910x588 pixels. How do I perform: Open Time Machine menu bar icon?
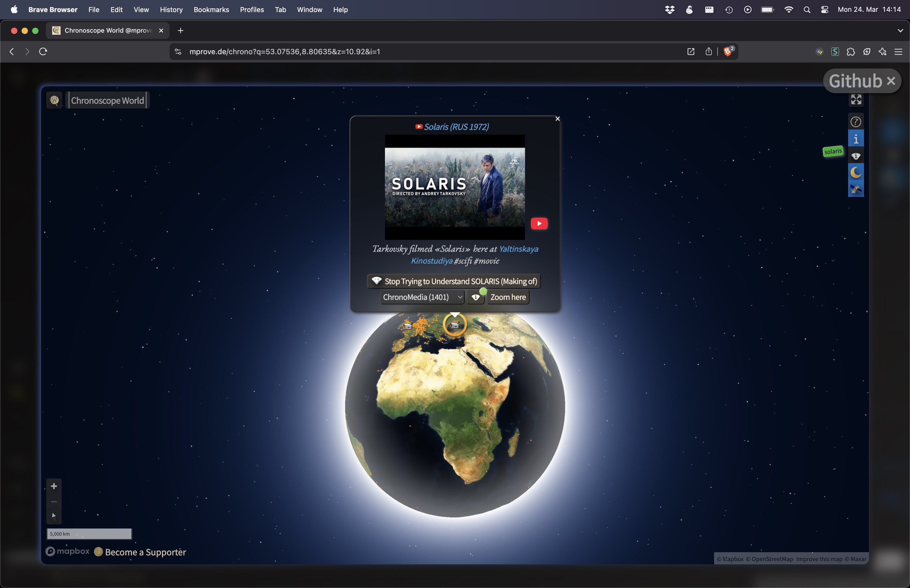point(729,9)
